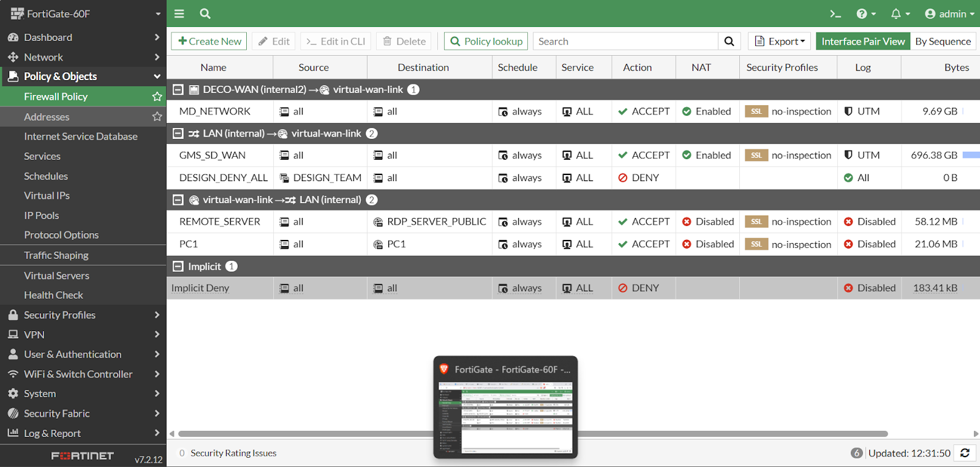The height and width of the screenshot is (467, 980).
Task: Select the DESIGN_DENY_ALL policy name
Action: pyautogui.click(x=224, y=177)
